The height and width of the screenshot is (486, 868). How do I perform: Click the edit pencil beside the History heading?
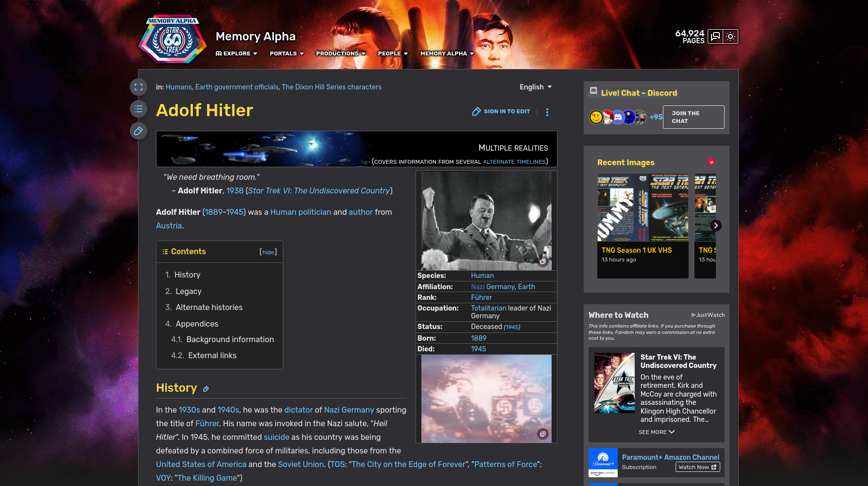point(206,389)
